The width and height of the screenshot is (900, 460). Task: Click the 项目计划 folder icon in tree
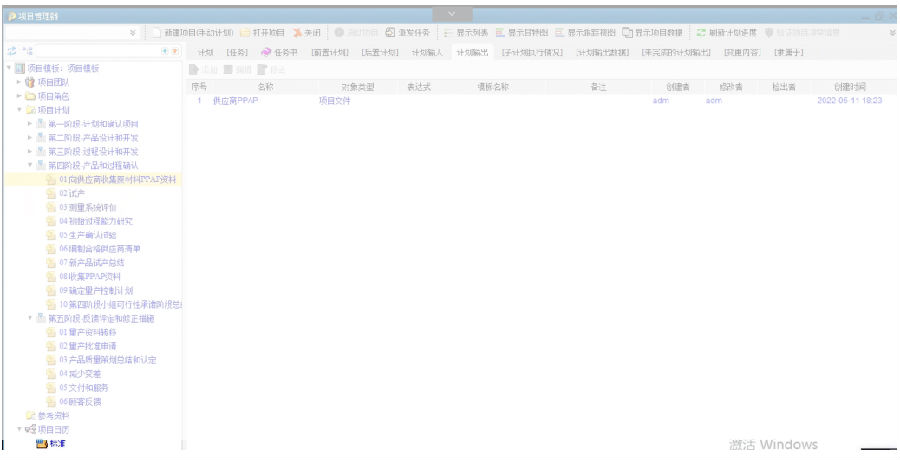pyautogui.click(x=30, y=110)
